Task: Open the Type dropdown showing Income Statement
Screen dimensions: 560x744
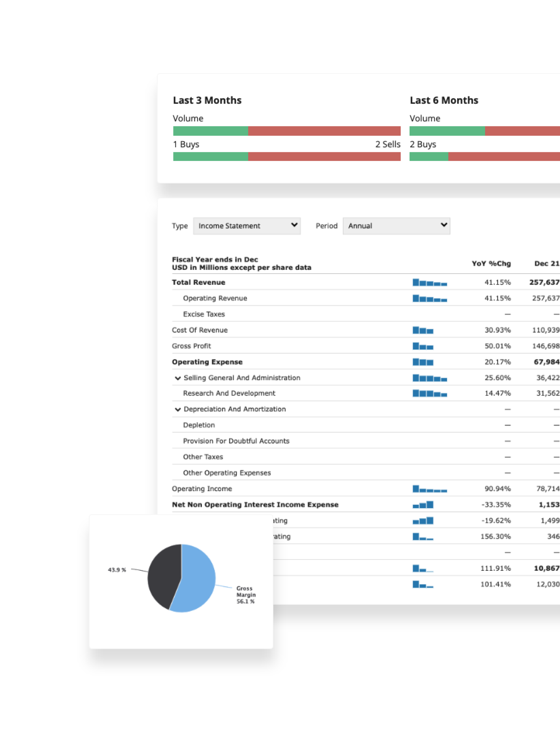Action: coord(246,226)
